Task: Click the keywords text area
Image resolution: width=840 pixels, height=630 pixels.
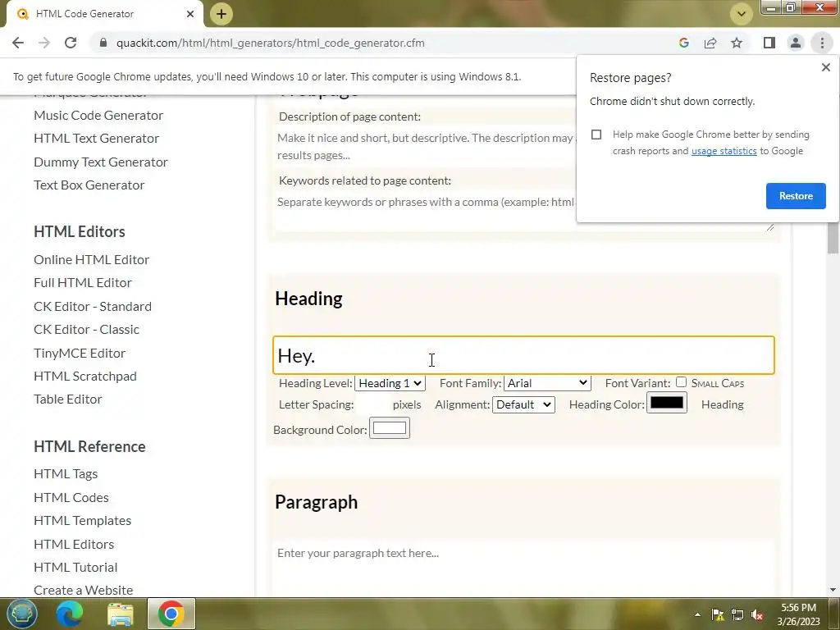Action: (523, 212)
